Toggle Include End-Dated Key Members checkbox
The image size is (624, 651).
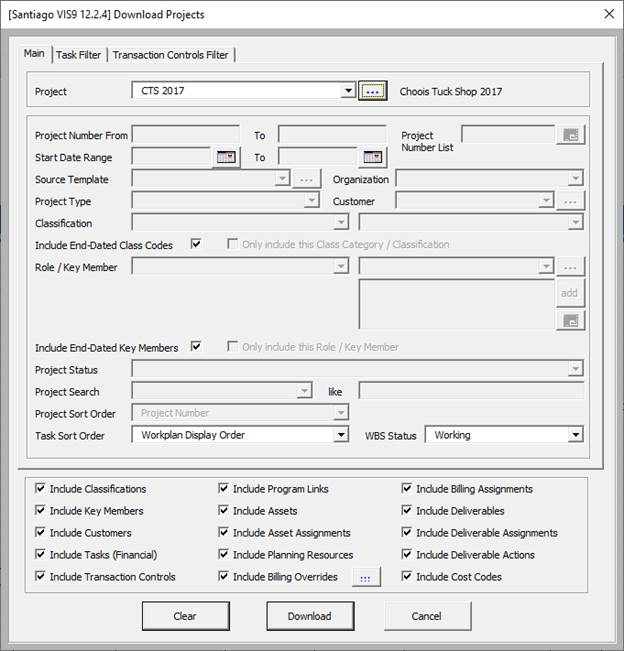[196, 346]
